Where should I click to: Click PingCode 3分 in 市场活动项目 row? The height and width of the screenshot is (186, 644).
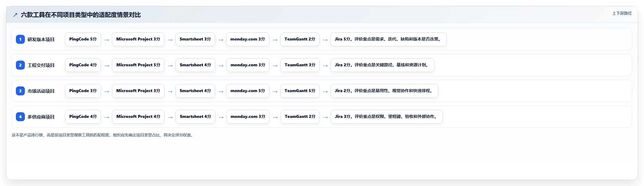click(x=83, y=91)
